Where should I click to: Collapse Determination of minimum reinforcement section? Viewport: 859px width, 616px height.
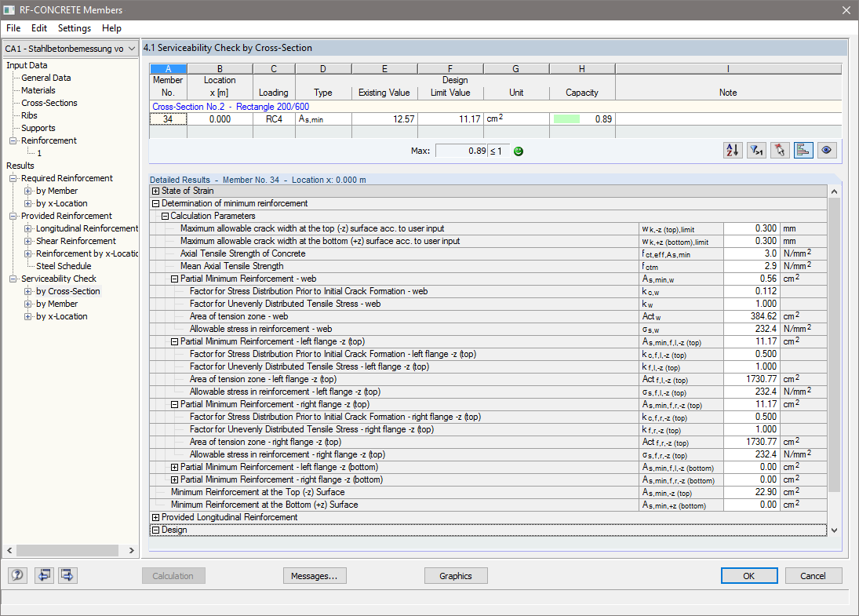(155, 203)
